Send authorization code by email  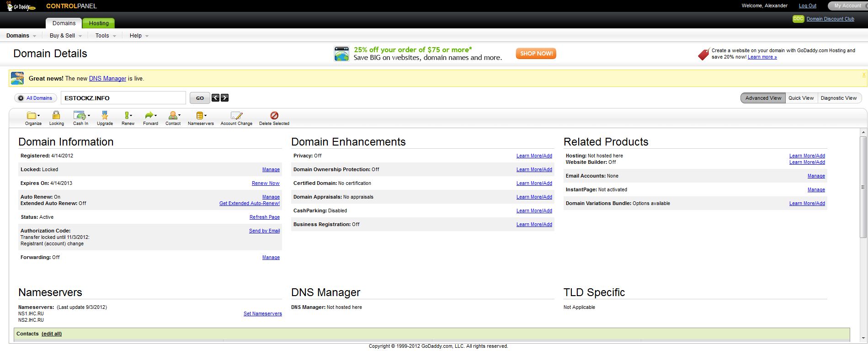(x=264, y=231)
